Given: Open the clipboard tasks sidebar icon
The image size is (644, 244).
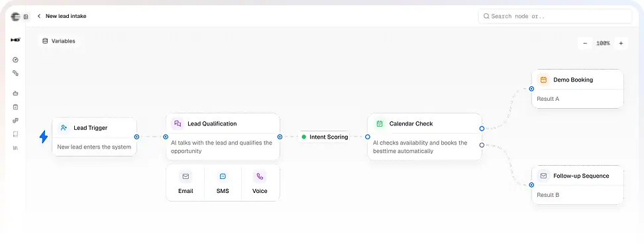Looking at the screenshot, I should coord(16,107).
